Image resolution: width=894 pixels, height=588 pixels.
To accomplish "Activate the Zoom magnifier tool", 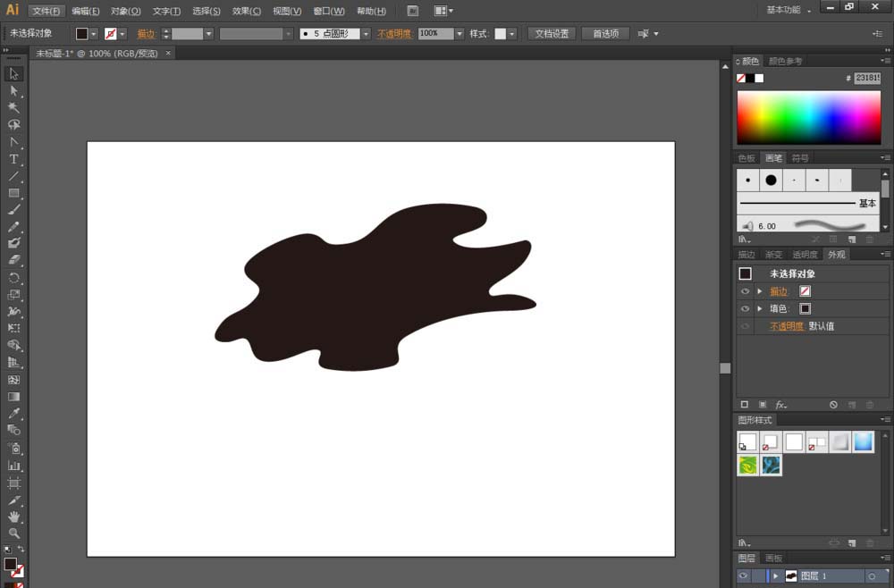I will pyautogui.click(x=13, y=533).
